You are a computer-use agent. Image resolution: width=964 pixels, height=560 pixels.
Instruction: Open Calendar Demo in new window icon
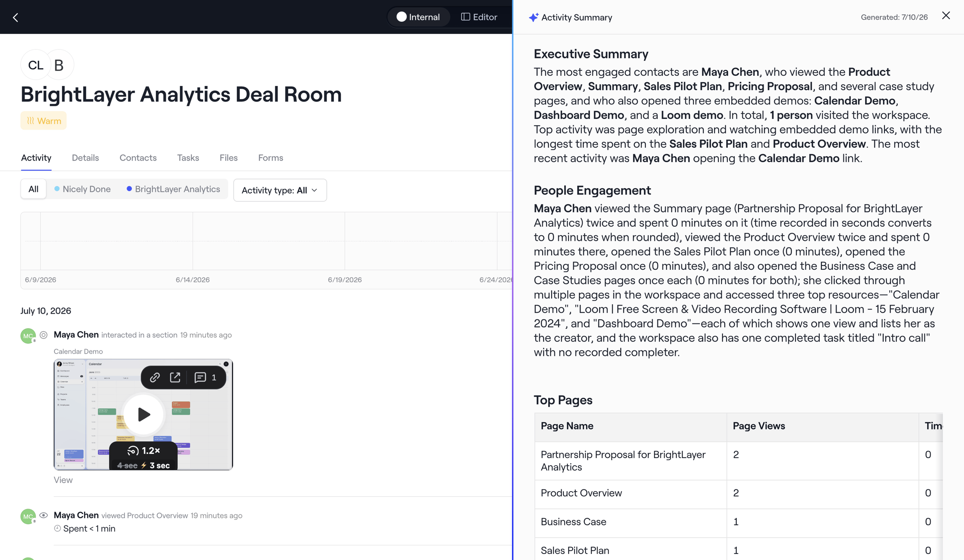[x=175, y=377]
